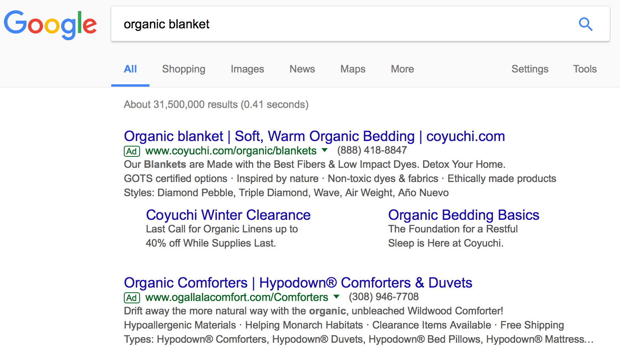The height and width of the screenshot is (364, 620).
Task: Click the Sleep is Here at Coyuchi text
Action: (x=446, y=243)
